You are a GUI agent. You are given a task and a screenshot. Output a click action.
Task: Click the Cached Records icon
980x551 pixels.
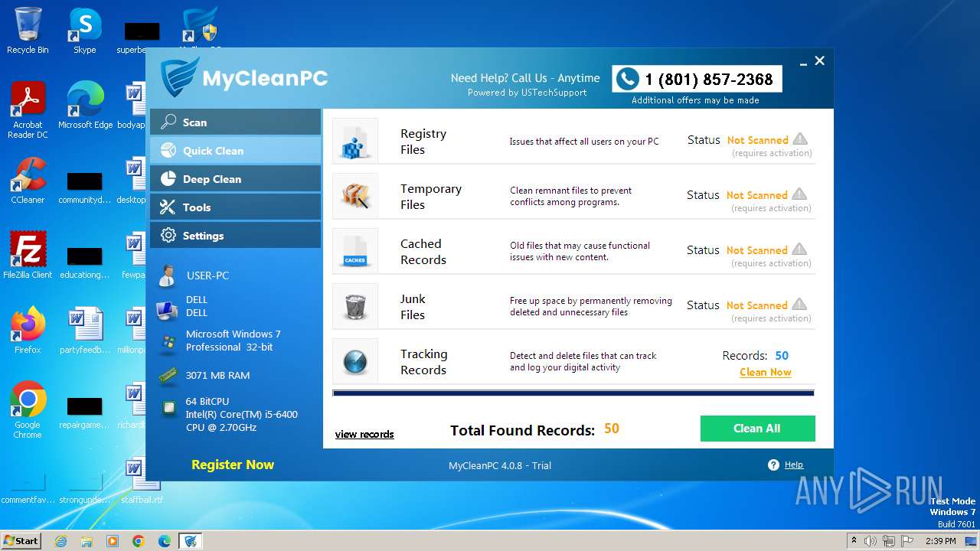click(355, 251)
